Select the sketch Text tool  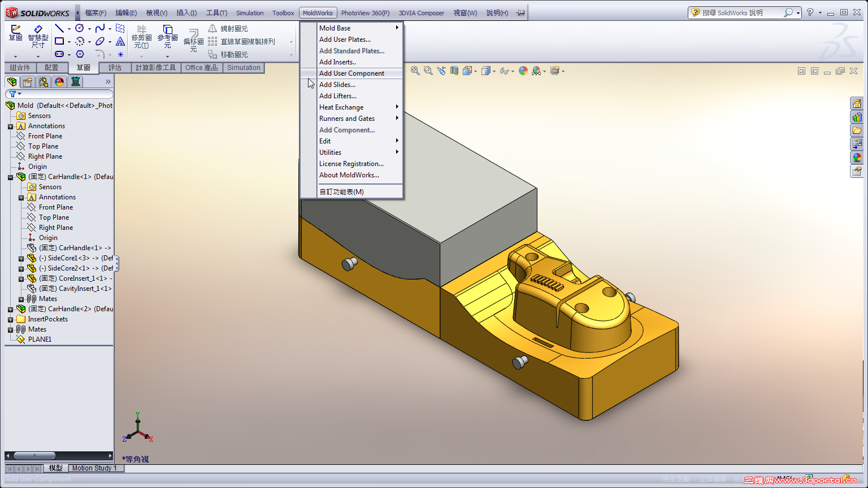120,41
